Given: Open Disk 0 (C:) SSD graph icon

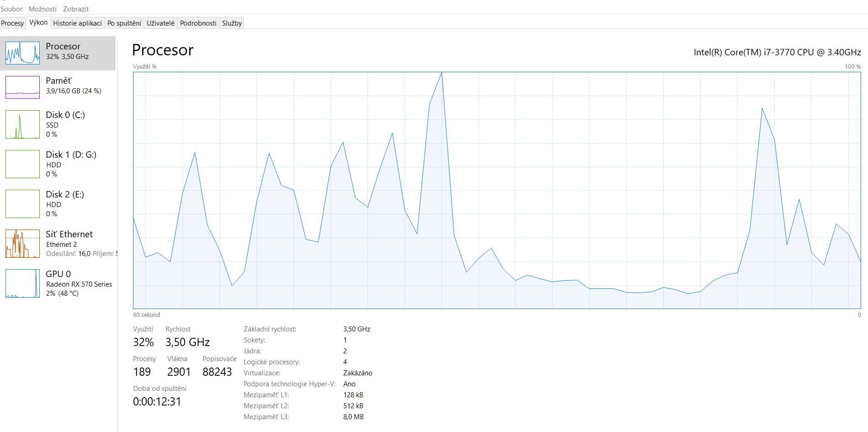Looking at the screenshot, I should [x=22, y=124].
